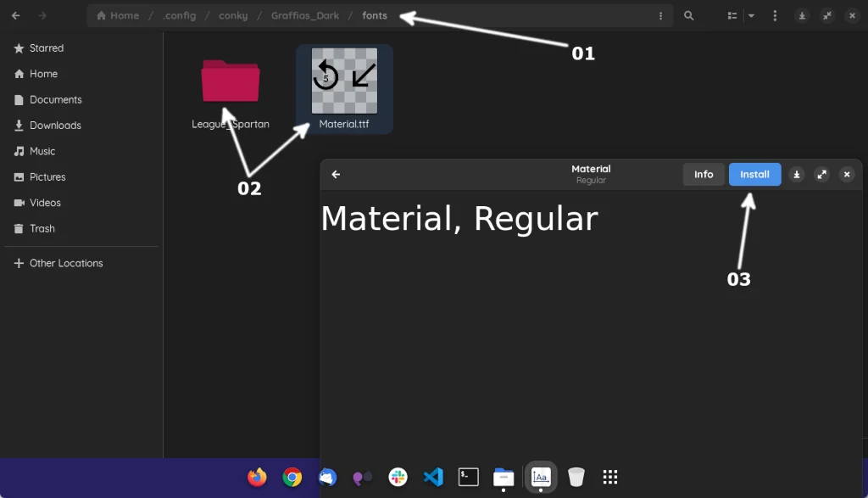Navigate to the conky breadcrumb folder
Viewport: 868px width, 498px height.
[233, 15]
